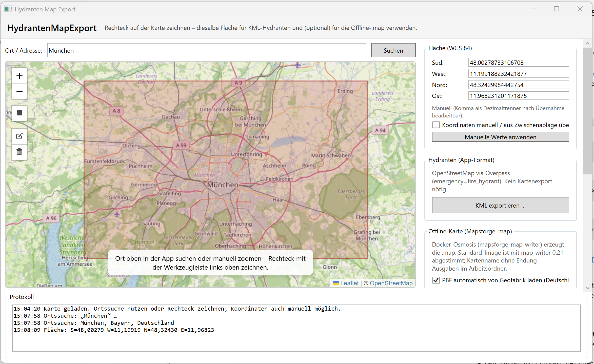Screen dimensions: 594x364
Task: Click the A 94 highway shield
Action: pyautogui.click(x=380, y=130)
